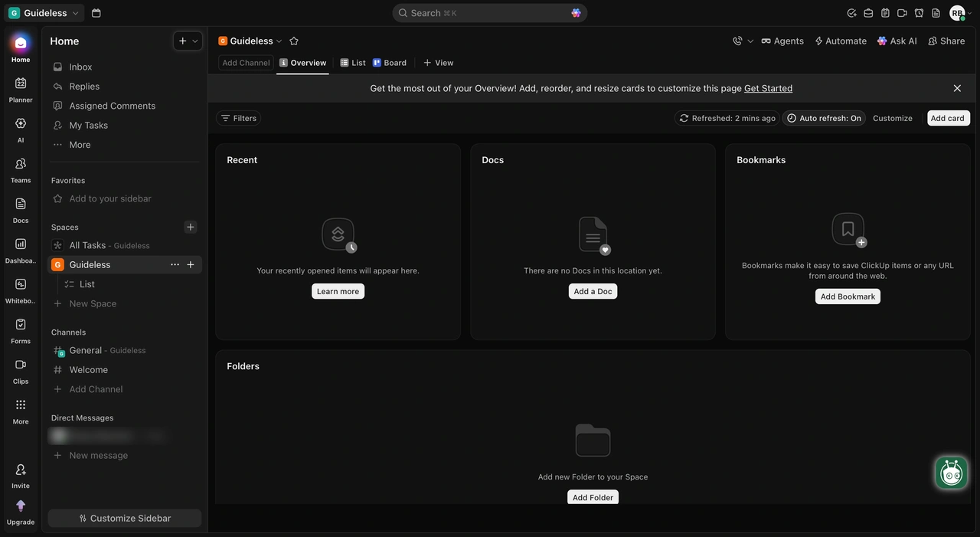Open the alarm clock reminder icon
Image resolution: width=980 pixels, height=537 pixels.
[x=919, y=13]
